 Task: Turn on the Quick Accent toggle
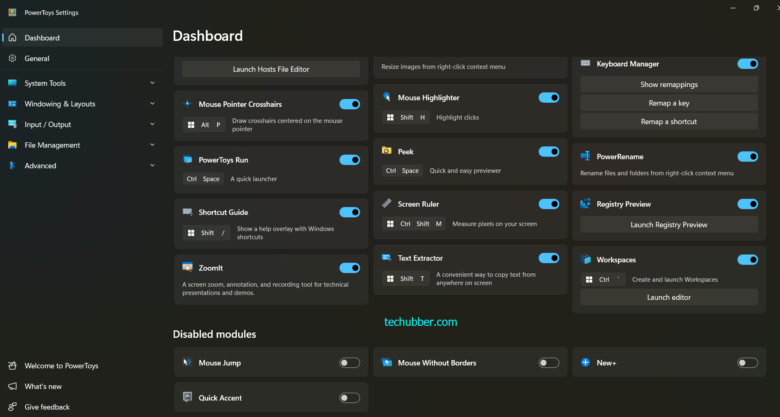tap(350, 398)
